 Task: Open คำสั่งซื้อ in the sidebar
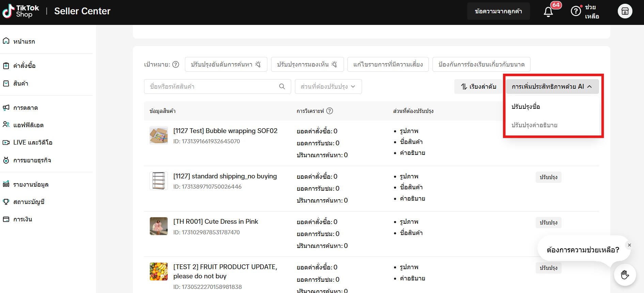[x=24, y=66]
